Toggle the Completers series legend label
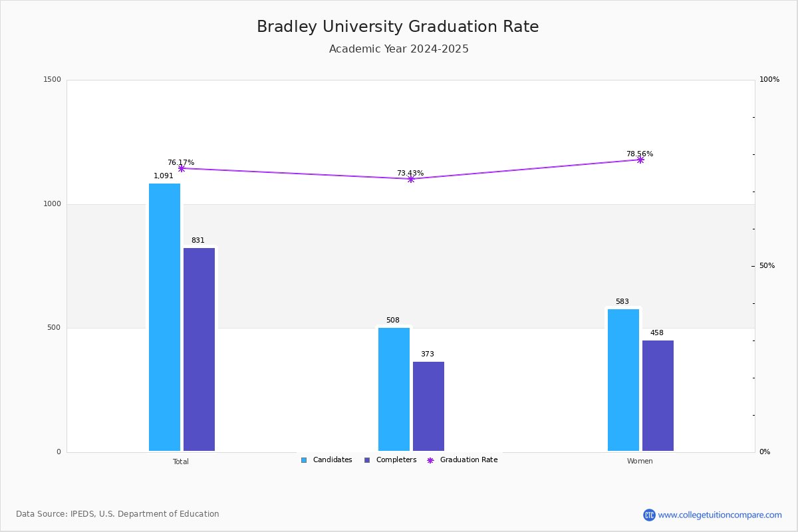 pyautogui.click(x=396, y=460)
